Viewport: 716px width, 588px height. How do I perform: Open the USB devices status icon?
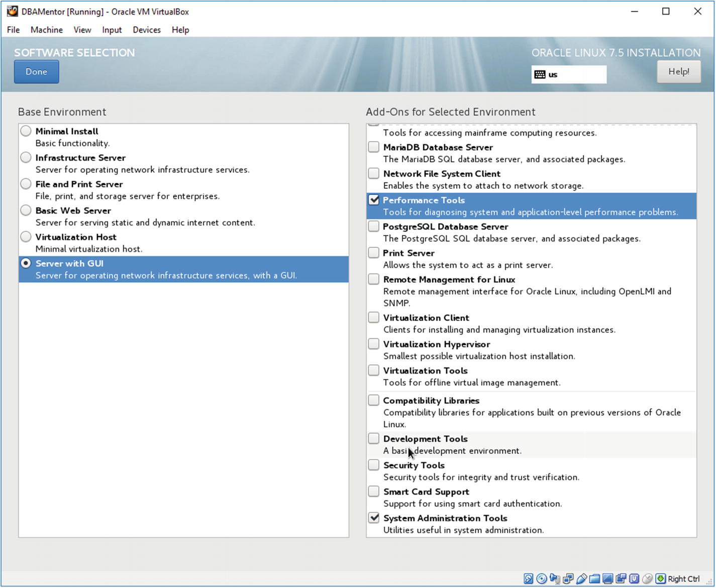[581, 578]
